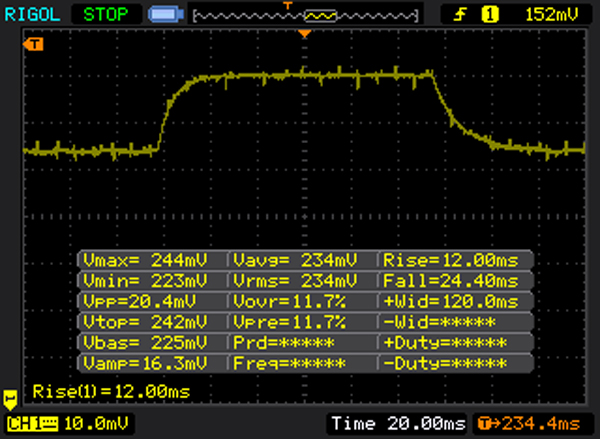Click the +Wid=120.0ms measurement
Image resolution: width=600 pixels, height=439 pixels.
point(451,302)
